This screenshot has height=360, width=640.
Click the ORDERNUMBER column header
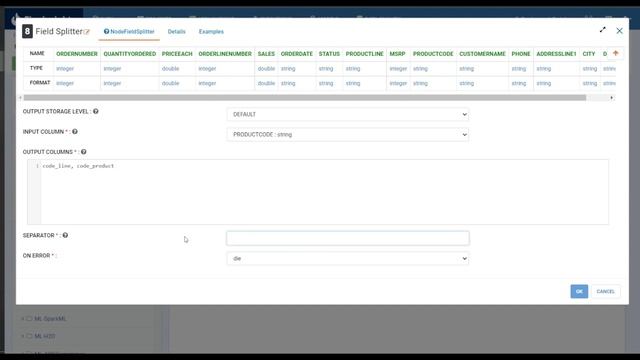pyautogui.click(x=77, y=53)
